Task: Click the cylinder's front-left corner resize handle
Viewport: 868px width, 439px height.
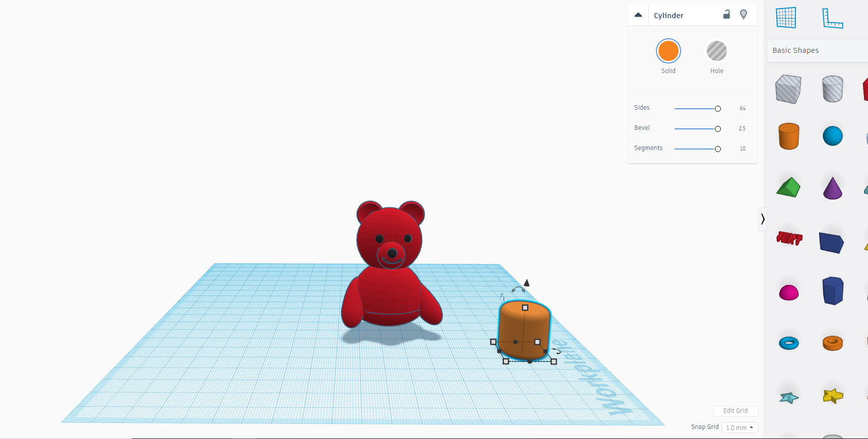Action: tap(506, 361)
